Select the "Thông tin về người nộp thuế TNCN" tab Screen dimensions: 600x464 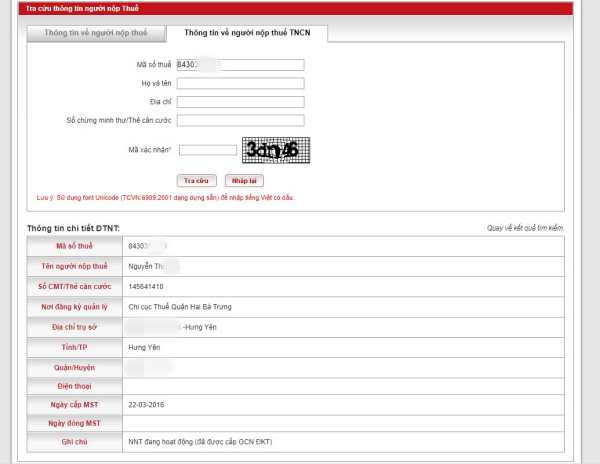(246, 33)
